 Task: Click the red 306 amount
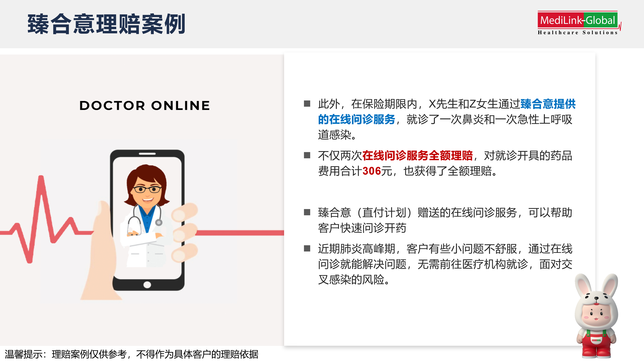click(x=372, y=171)
